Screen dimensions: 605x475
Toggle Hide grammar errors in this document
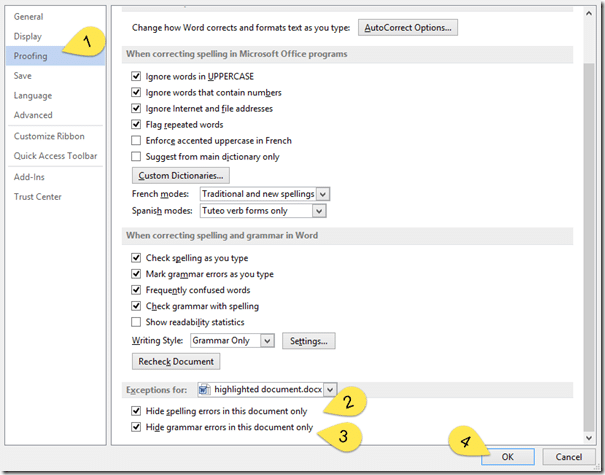click(136, 427)
